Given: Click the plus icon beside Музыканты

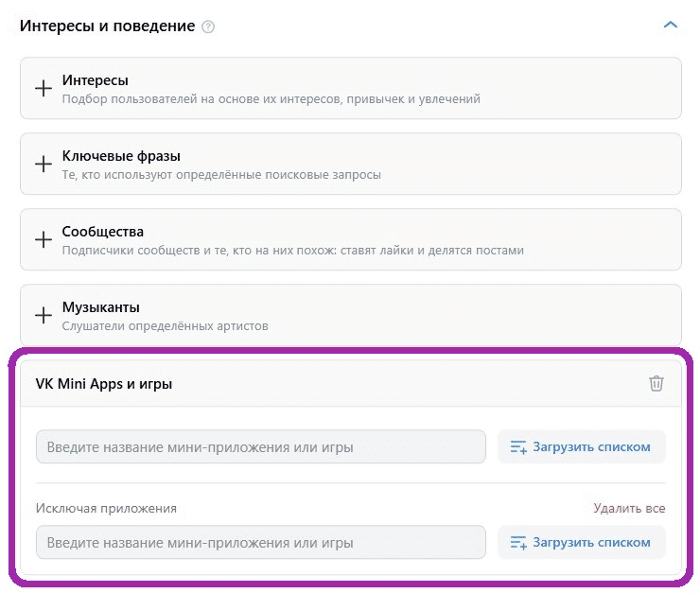Looking at the screenshot, I should [43, 315].
